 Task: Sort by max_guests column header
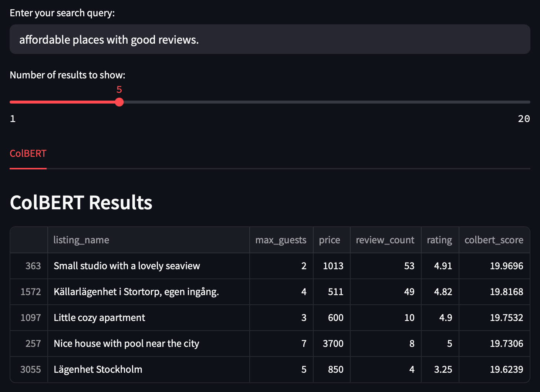click(281, 240)
